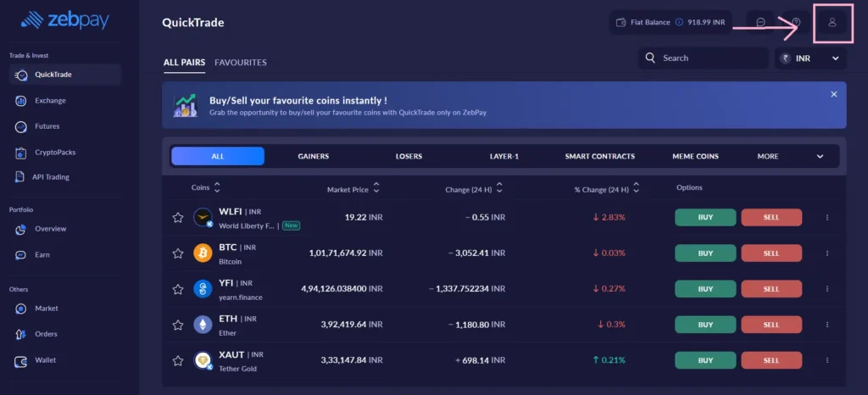
Task: Click the Earn sidebar icon
Action: [x=21, y=255]
